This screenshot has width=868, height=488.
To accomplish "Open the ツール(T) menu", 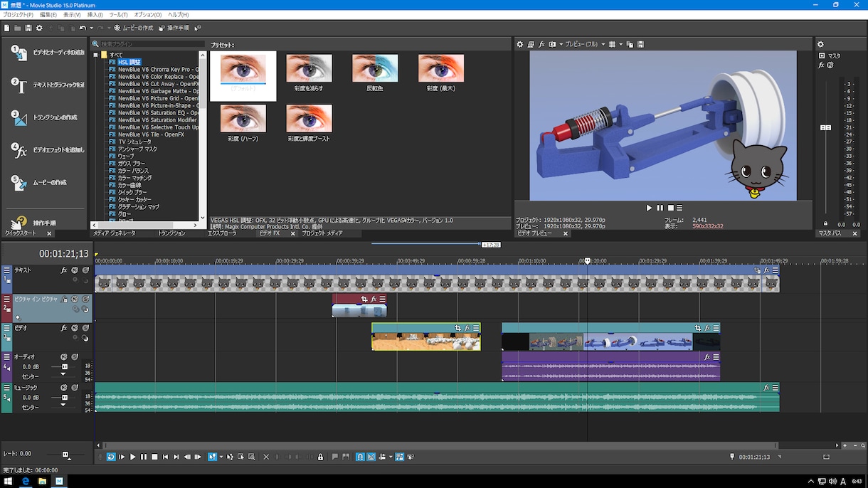I will pos(118,14).
